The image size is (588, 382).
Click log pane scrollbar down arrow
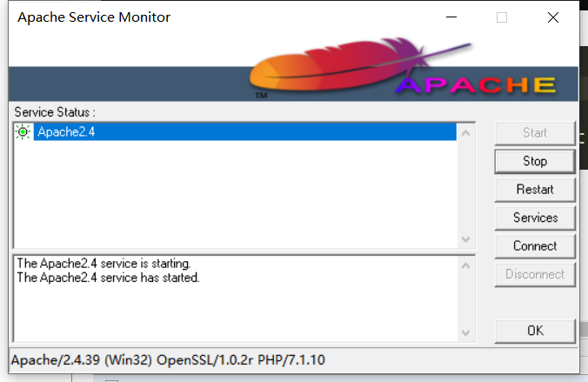pos(465,332)
